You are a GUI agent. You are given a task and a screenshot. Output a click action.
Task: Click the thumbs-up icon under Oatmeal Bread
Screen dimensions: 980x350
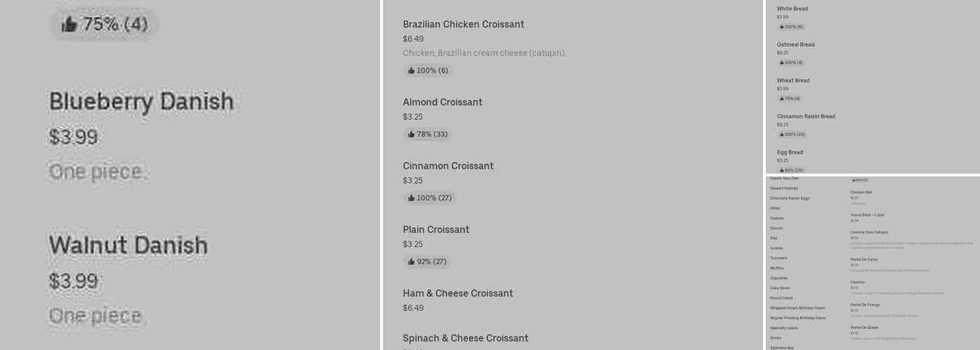pos(782,63)
